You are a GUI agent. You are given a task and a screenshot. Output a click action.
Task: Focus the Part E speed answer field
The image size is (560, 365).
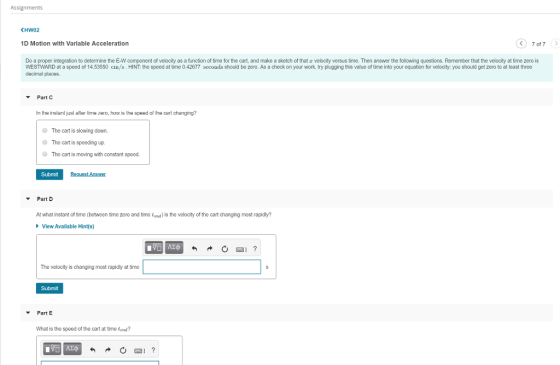coord(100,363)
